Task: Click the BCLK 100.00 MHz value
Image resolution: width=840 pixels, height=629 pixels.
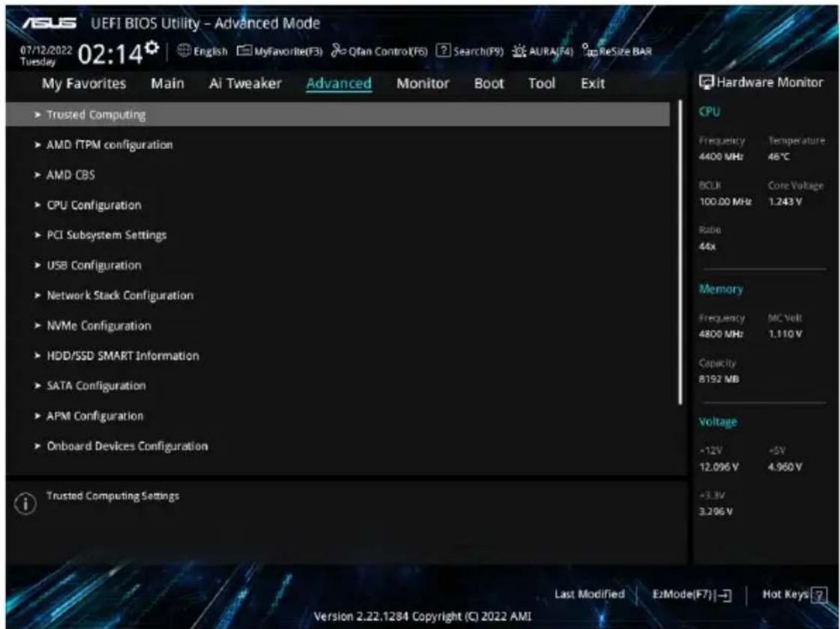Action: (725, 202)
